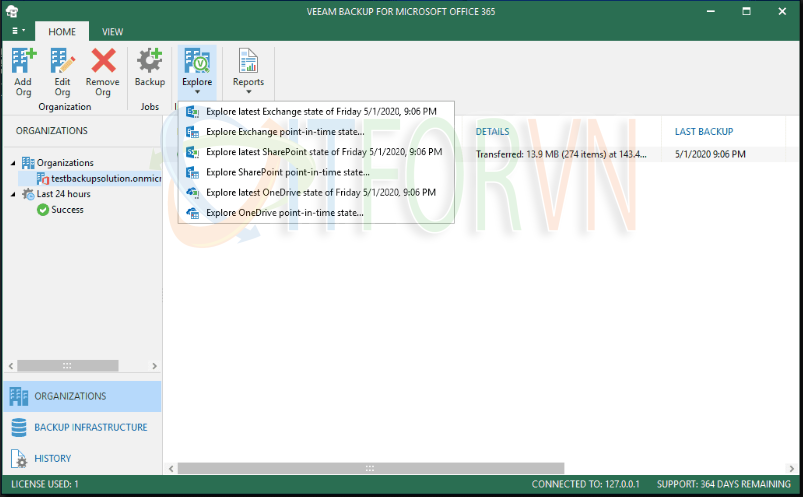Select Backup Infrastructure in navigation pane

[x=90, y=428]
